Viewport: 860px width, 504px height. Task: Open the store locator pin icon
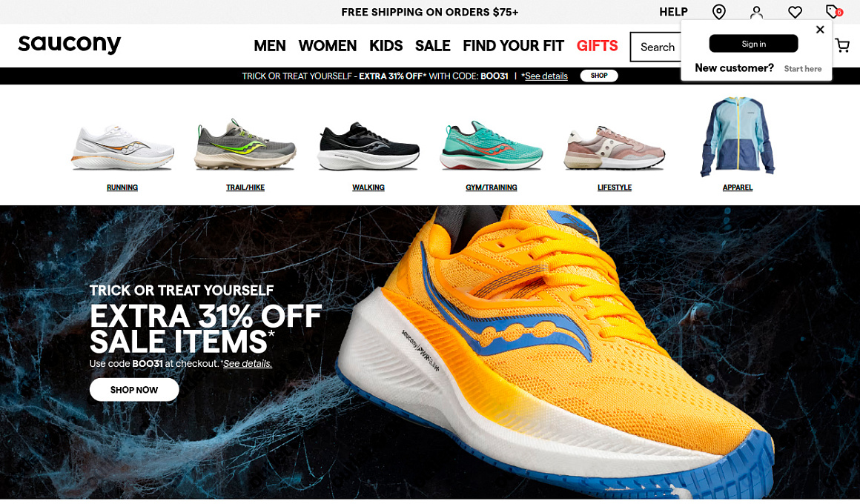(718, 12)
